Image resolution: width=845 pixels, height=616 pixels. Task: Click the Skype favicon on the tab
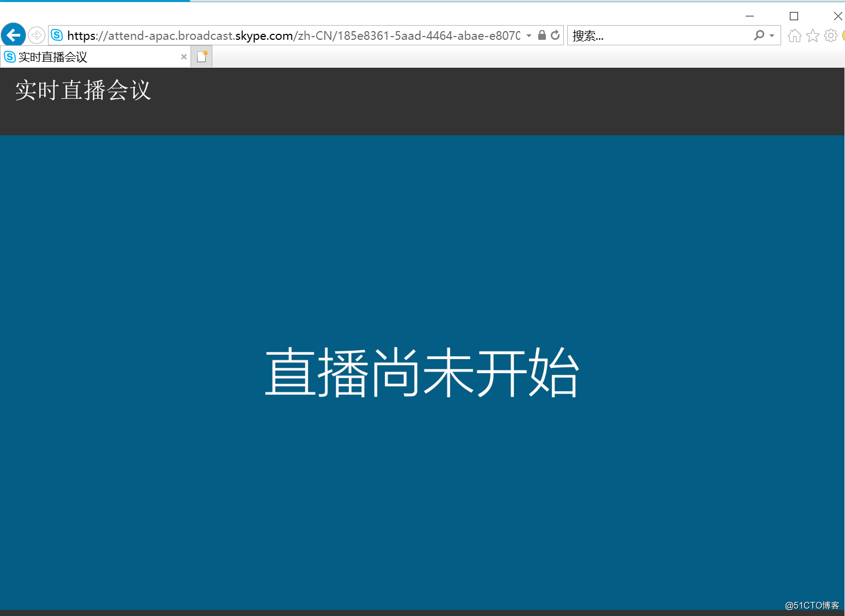coord(10,57)
